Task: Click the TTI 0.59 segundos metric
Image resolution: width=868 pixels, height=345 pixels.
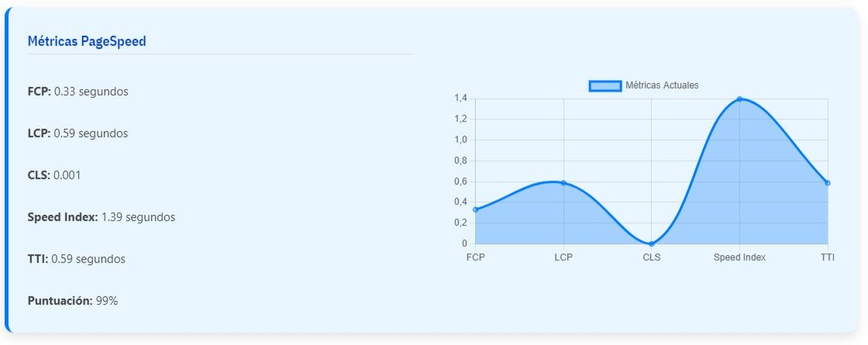Action: (x=77, y=259)
